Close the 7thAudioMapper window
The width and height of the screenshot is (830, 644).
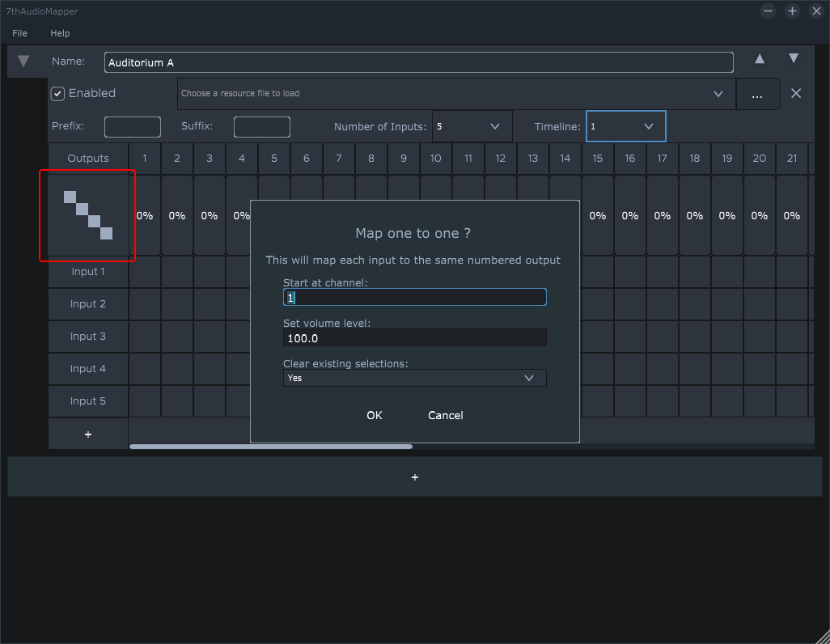coord(816,11)
